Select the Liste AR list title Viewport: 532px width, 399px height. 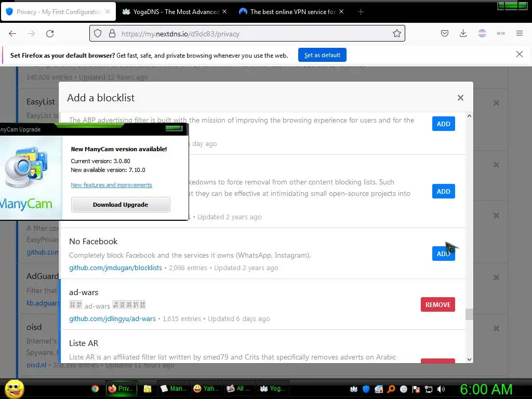click(x=84, y=343)
